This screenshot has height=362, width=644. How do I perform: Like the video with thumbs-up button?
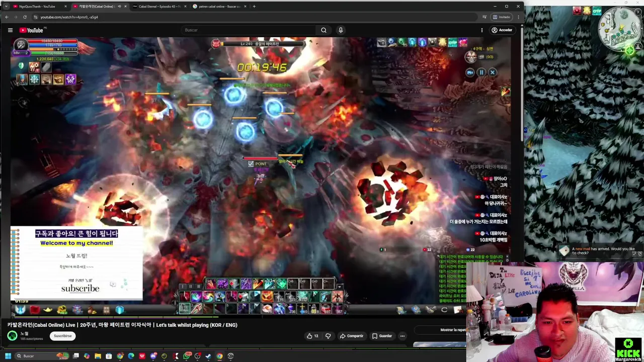tap(312, 336)
